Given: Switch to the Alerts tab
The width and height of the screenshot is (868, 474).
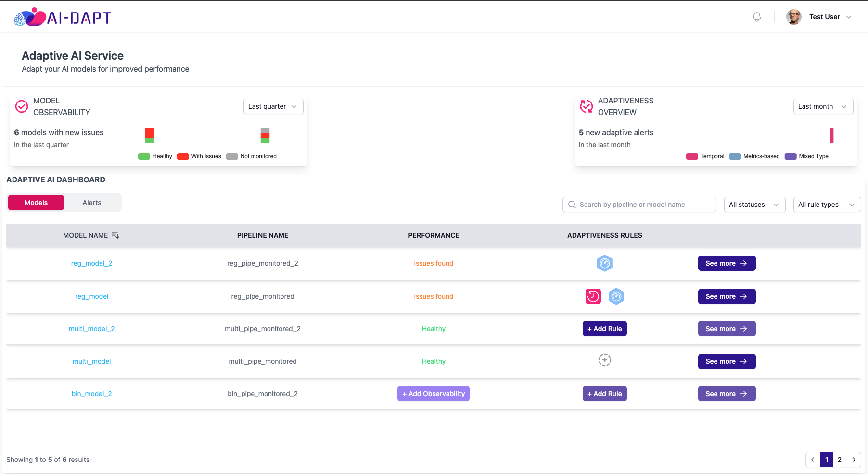Looking at the screenshot, I should click(x=92, y=203).
